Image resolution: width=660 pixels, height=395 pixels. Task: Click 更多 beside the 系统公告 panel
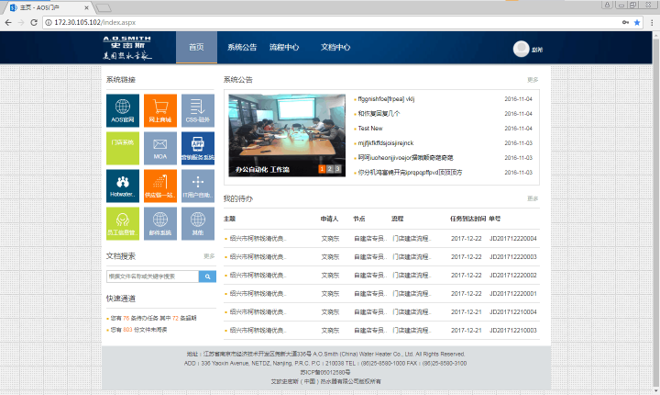pyautogui.click(x=532, y=80)
